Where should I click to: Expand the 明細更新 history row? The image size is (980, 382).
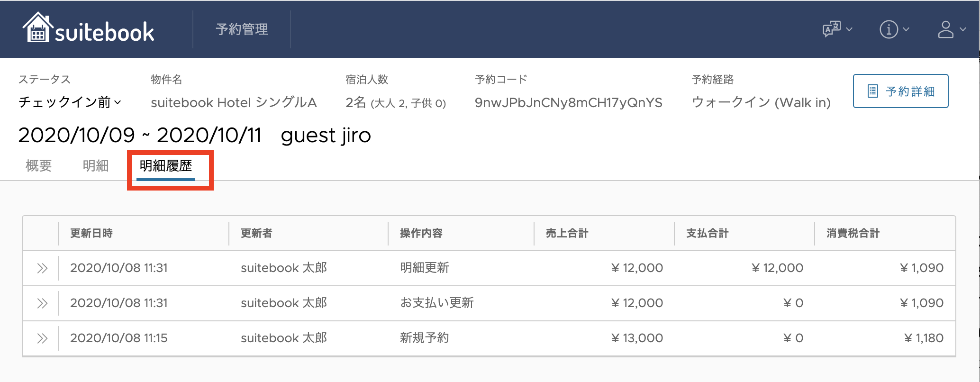click(42, 268)
